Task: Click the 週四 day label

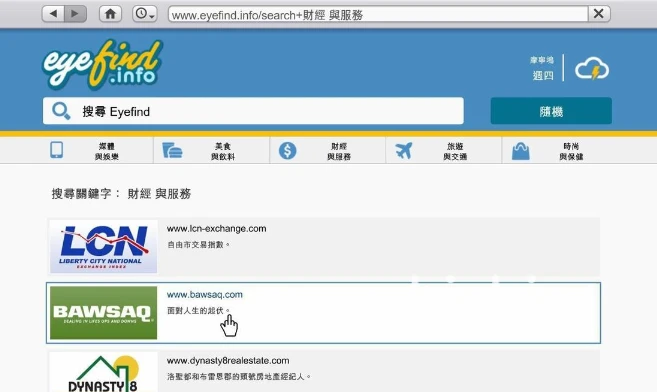Action: [x=543, y=75]
